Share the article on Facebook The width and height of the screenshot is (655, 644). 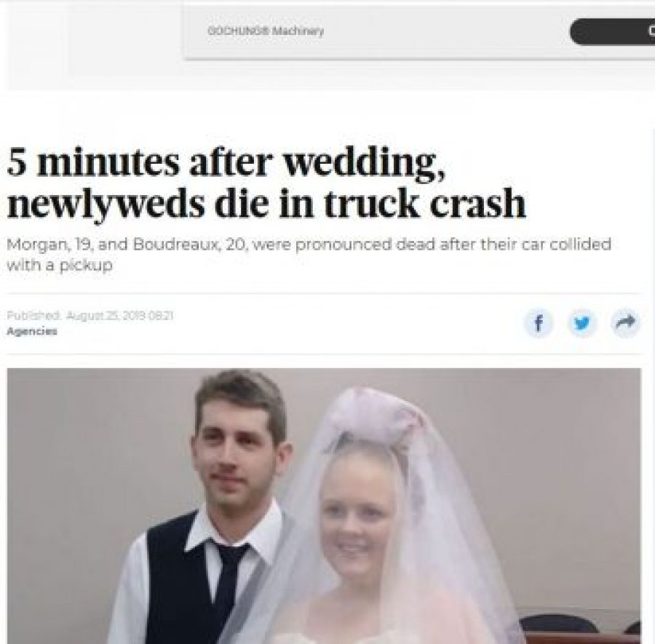pyautogui.click(x=539, y=324)
